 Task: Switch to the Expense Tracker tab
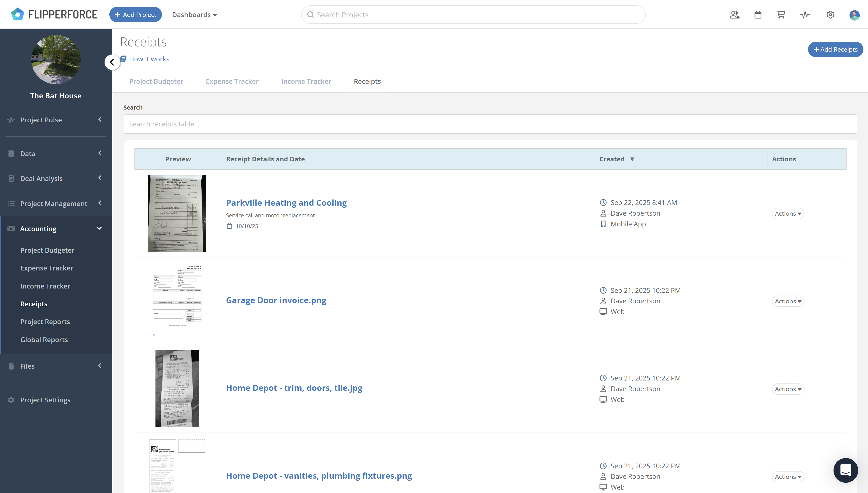point(232,81)
